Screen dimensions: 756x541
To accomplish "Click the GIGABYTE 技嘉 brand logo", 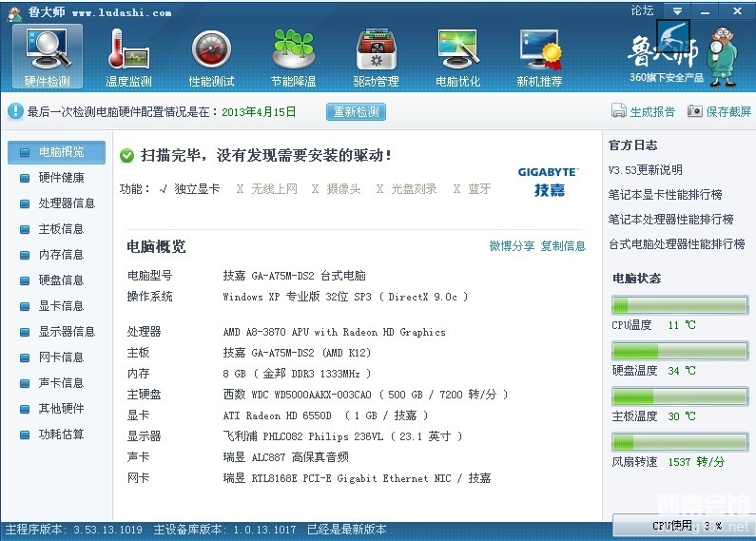I will pyautogui.click(x=549, y=182).
